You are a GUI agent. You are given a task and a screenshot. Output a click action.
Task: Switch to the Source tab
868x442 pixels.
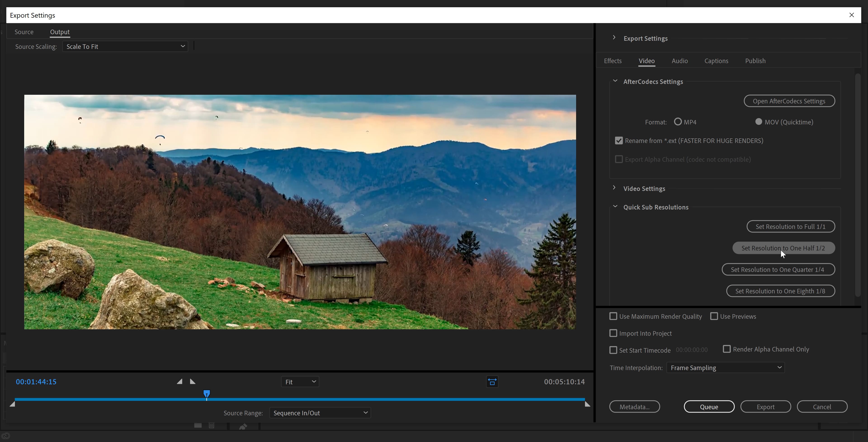coord(24,32)
